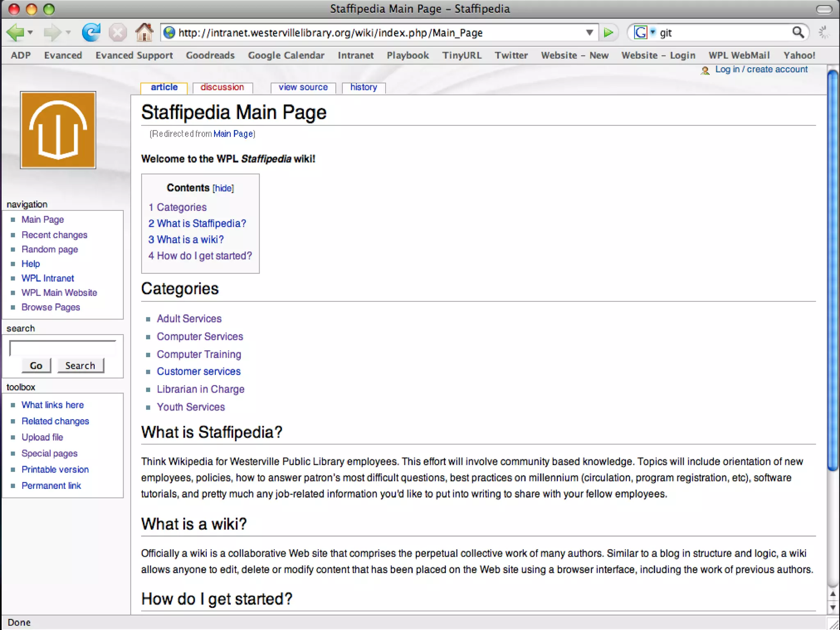This screenshot has width=840, height=630.
Task: Click the browser Back arrow icon
Action: [x=16, y=32]
